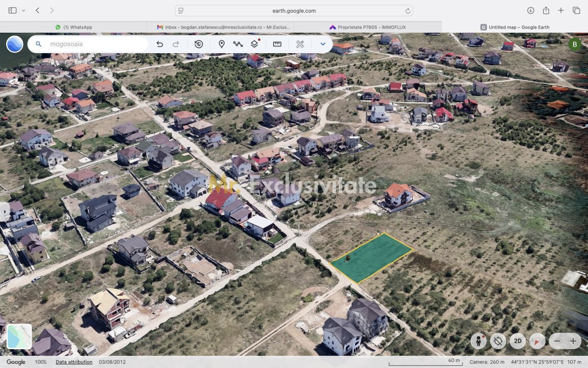Click the Camera: 260 m altitude readout
The height and width of the screenshot is (368, 588).
[487, 362]
